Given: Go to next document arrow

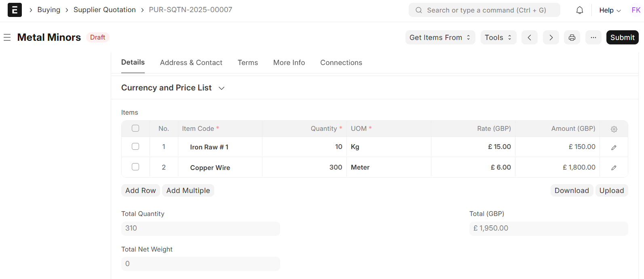Looking at the screenshot, I should (551, 38).
